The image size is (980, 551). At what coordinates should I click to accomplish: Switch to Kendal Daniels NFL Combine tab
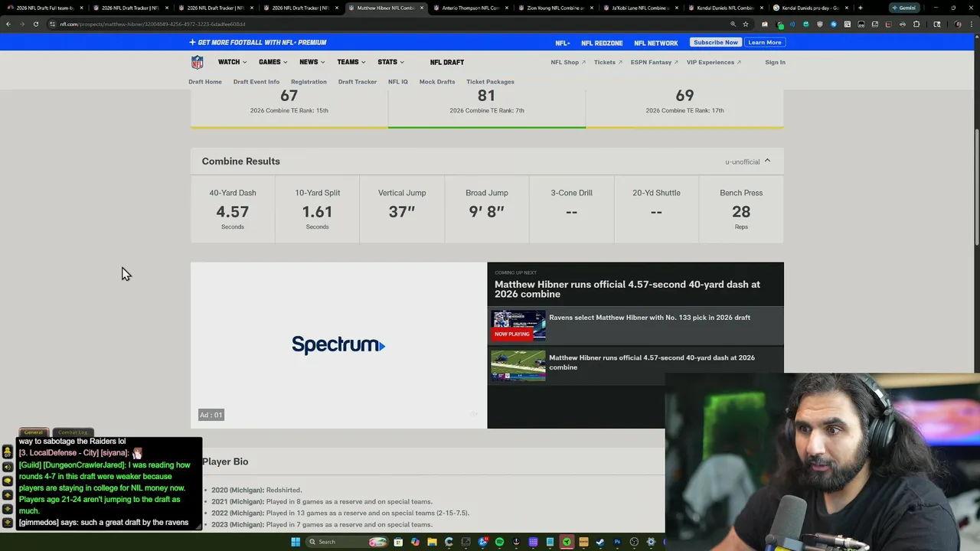click(725, 8)
